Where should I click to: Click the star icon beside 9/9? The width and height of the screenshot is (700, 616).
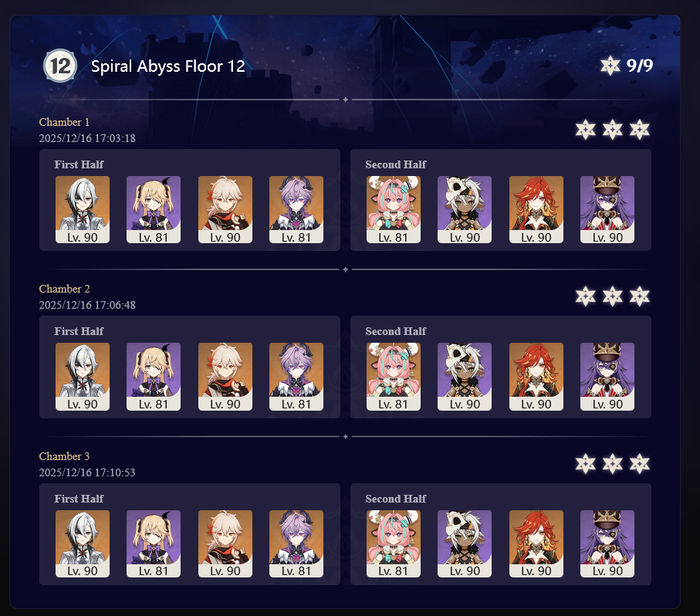(x=610, y=66)
